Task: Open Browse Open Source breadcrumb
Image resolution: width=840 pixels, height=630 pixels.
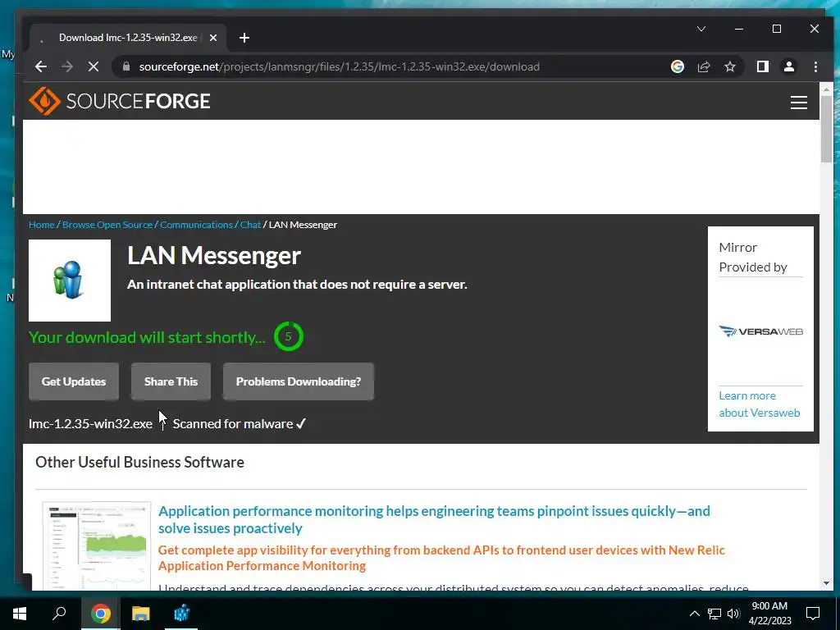Action: pyautogui.click(x=107, y=225)
